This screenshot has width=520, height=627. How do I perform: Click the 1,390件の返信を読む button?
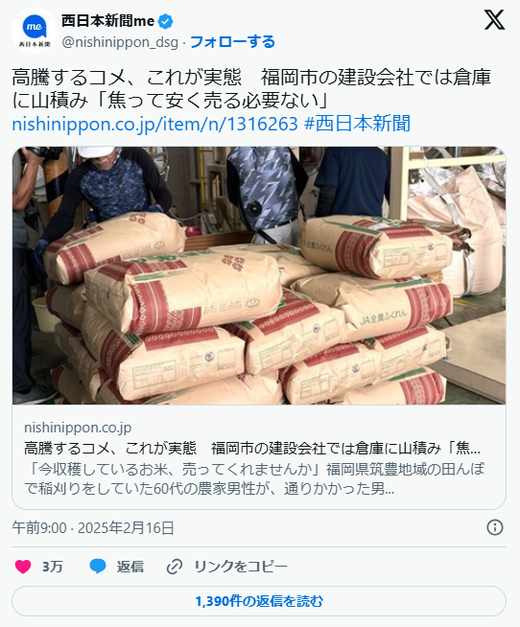pos(259,601)
